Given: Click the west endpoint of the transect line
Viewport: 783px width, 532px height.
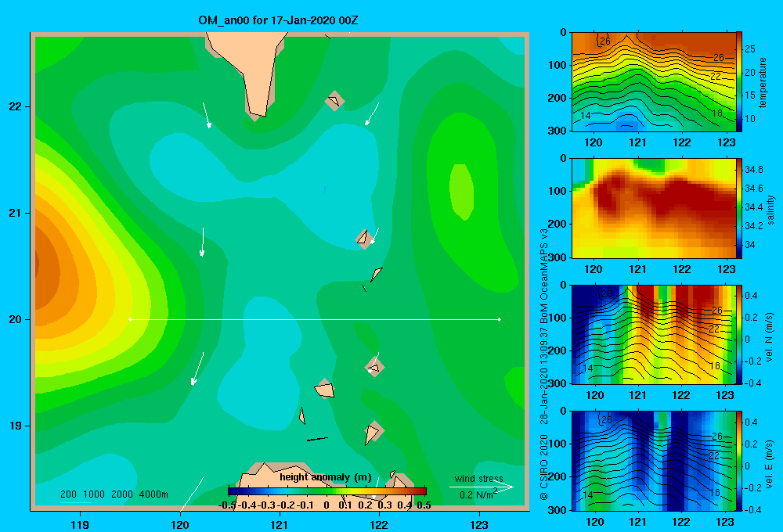Looking at the screenshot, I should pos(130,319).
